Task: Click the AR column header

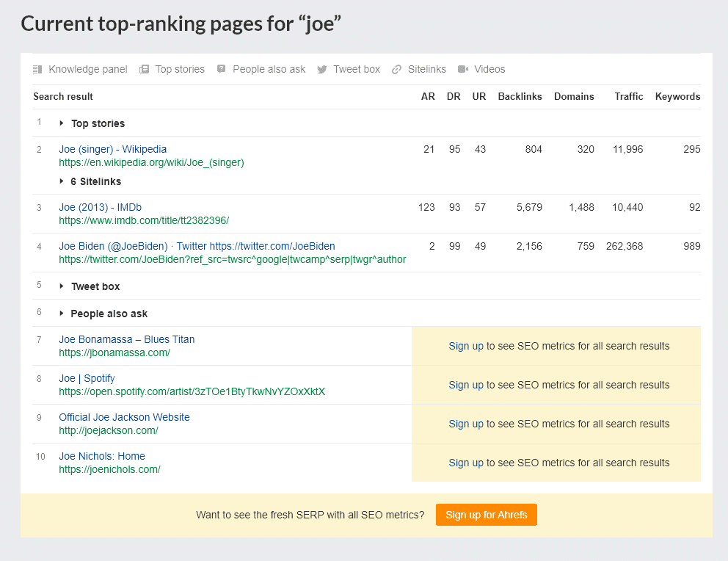Action: tap(428, 97)
